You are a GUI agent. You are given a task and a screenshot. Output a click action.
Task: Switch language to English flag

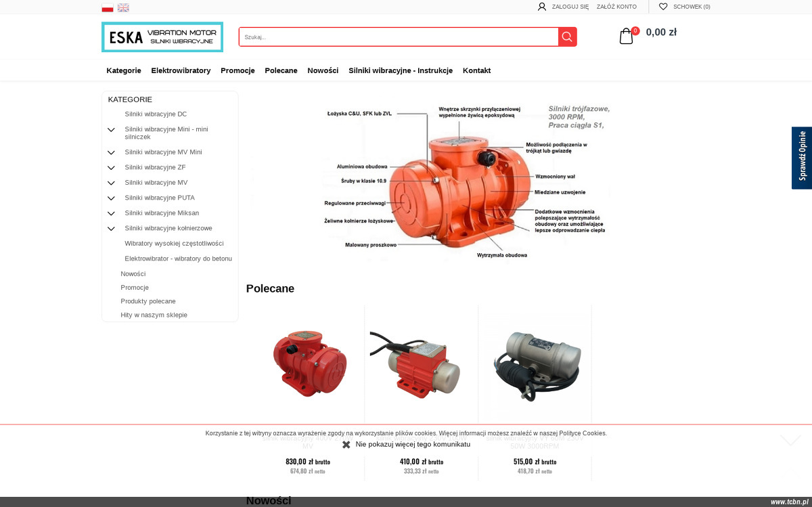[123, 7]
